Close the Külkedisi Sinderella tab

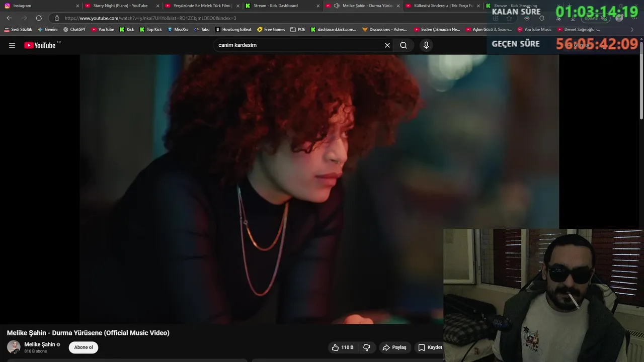point(478,6)
